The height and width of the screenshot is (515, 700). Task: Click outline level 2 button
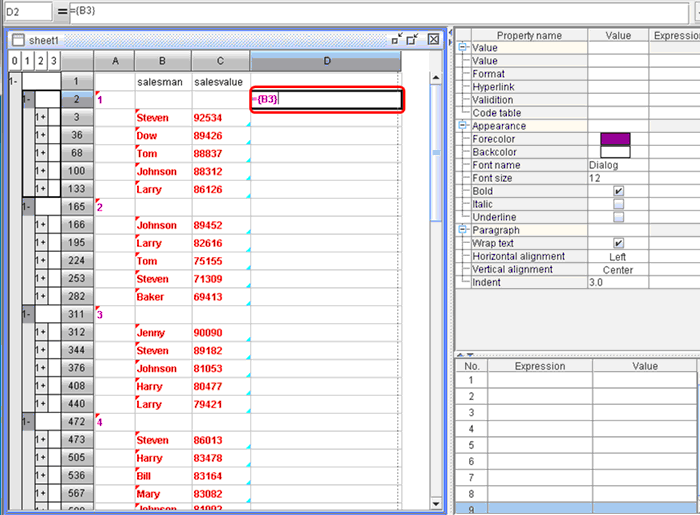pyautogui.click(x=41, y=61)
